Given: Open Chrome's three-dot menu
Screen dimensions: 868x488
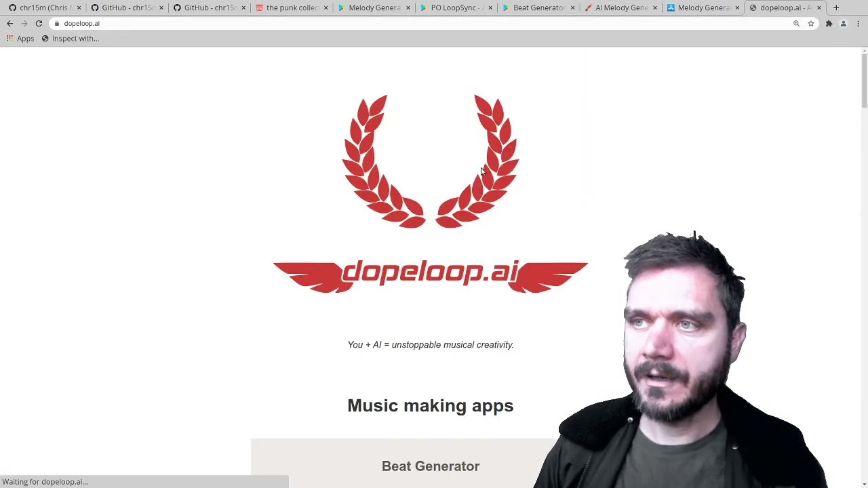Looking at the screenshot, I should (x=858, y=23).
